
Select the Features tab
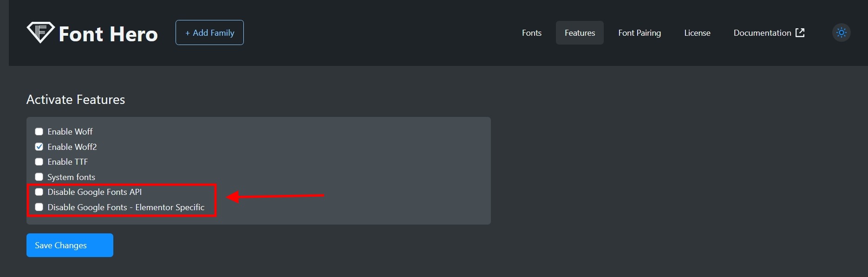pyautogui.click(x=580, y=33)
